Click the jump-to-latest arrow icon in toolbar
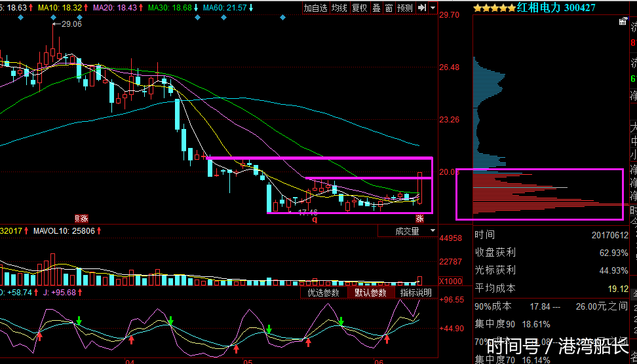Screen dimensions: 637x364 (423, 8)
